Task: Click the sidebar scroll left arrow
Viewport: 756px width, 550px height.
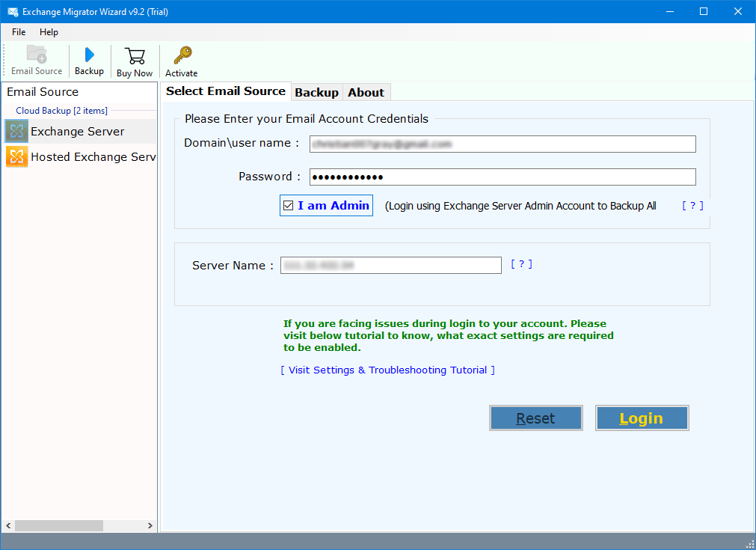Action: [8, 525]
